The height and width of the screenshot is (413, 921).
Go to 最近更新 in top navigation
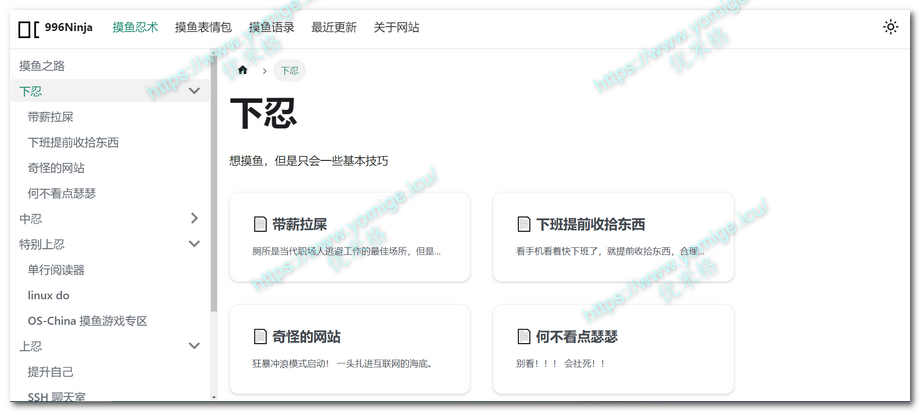(x=334, y=28)
